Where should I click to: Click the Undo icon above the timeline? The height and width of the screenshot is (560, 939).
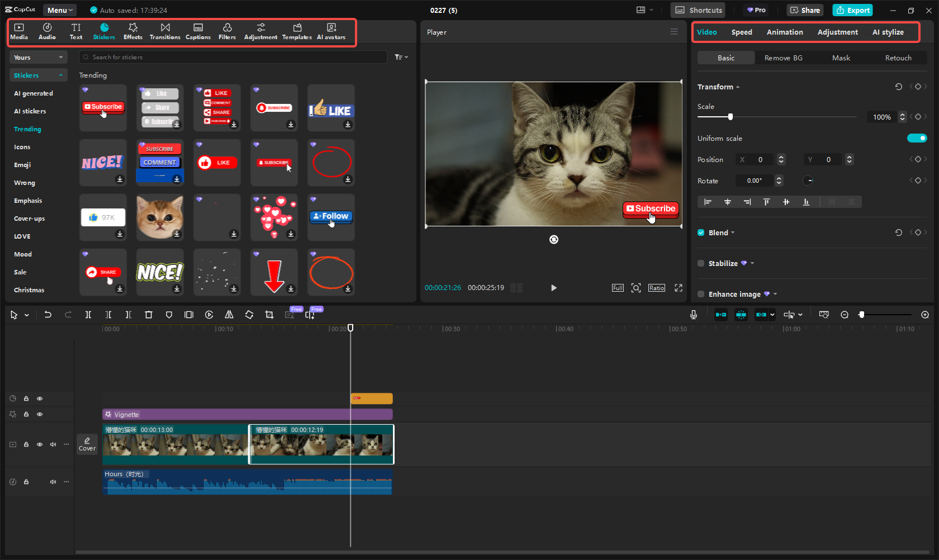pos(48,315)
